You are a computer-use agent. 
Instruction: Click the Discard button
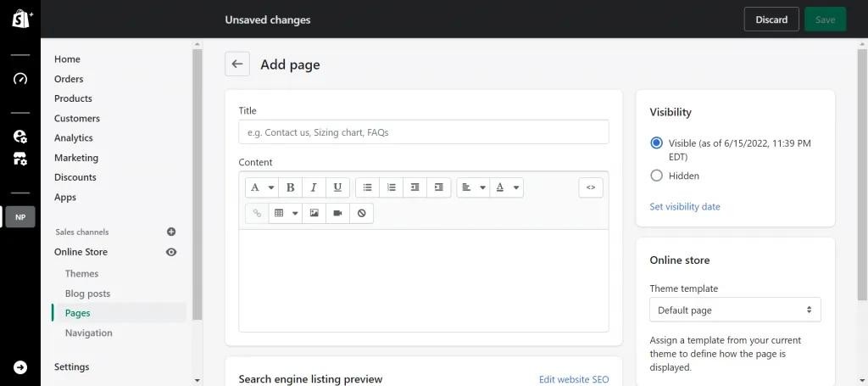click(x=771, y=20)
